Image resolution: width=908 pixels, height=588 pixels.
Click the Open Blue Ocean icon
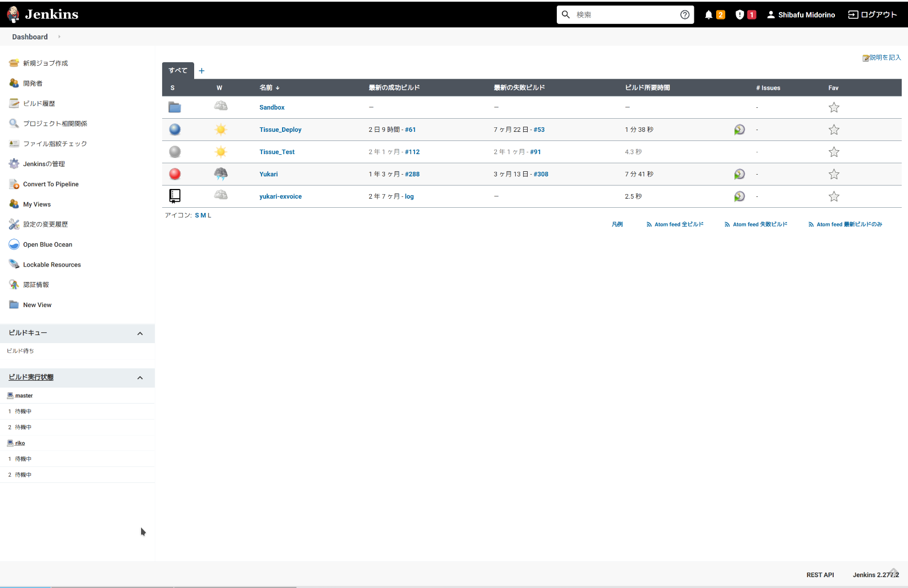[x=14, y=245]
